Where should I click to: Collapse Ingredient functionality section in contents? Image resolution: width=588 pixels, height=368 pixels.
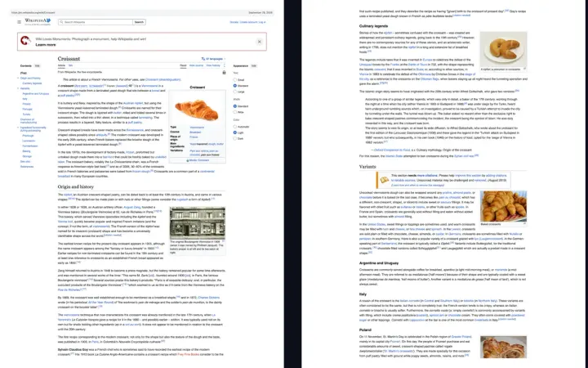pyautogui.click(x=18, y=128)
